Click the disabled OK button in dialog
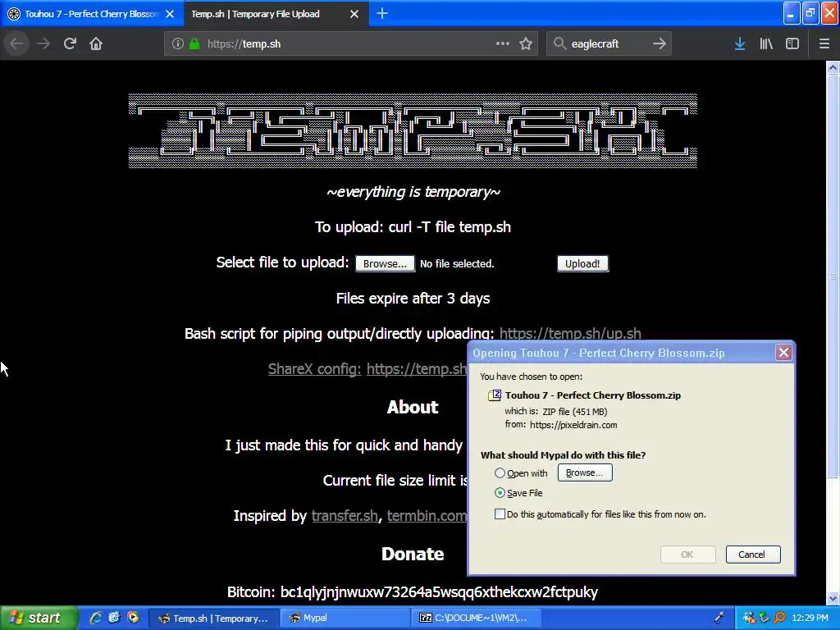 click(688, 555)
